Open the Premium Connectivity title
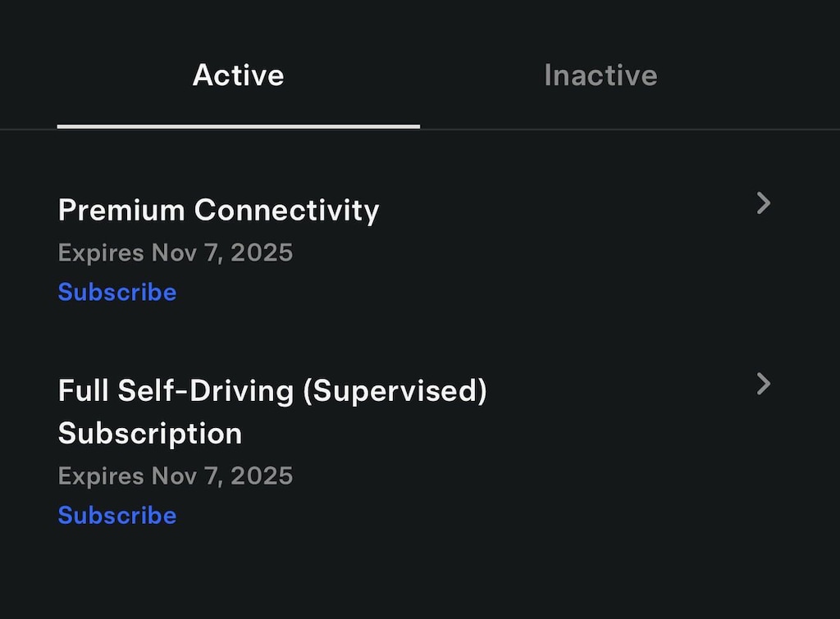Viewport: 840px width, 619px height. pos(218,211)
